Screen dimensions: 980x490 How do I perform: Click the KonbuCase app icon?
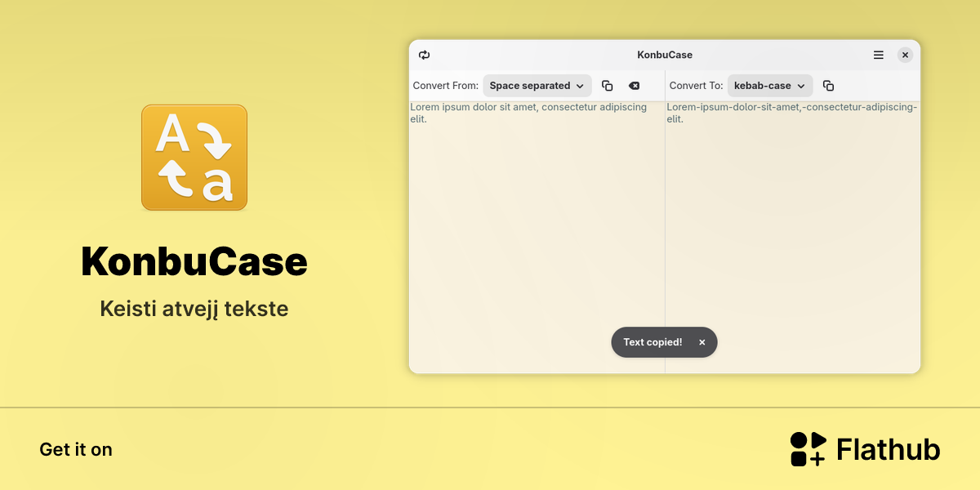coord(194,158)
